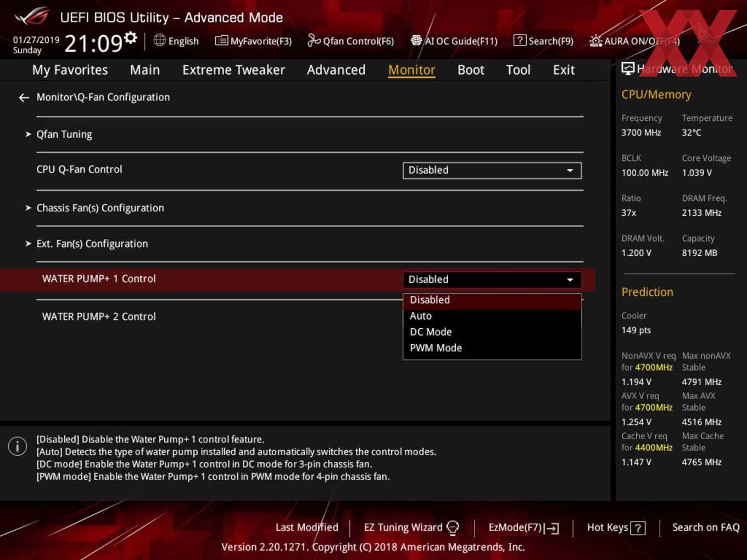Click the 3700 MHz frequency value

(x=641, y=133)
